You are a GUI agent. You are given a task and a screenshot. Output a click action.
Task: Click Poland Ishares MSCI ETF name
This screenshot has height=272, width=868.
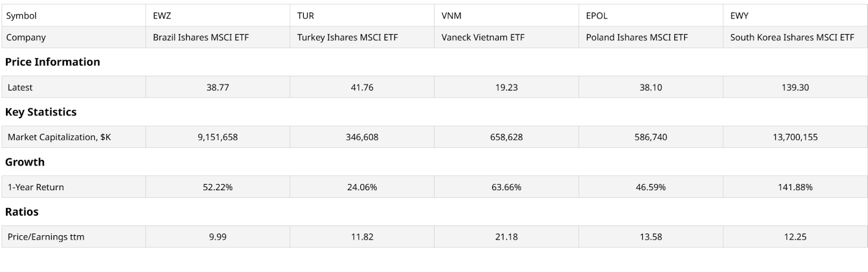tap(636, 37)
